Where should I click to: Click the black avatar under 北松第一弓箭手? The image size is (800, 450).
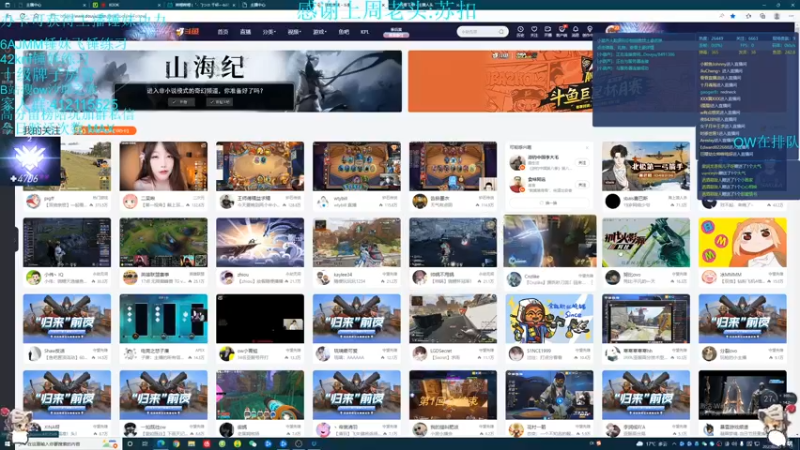coord(612,201)
